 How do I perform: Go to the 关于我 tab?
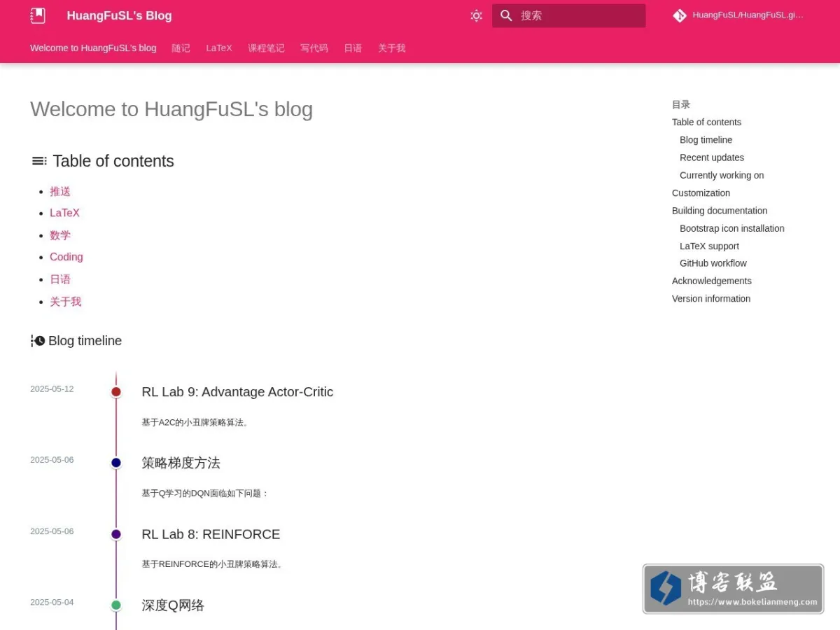click(x=392, y=48)
